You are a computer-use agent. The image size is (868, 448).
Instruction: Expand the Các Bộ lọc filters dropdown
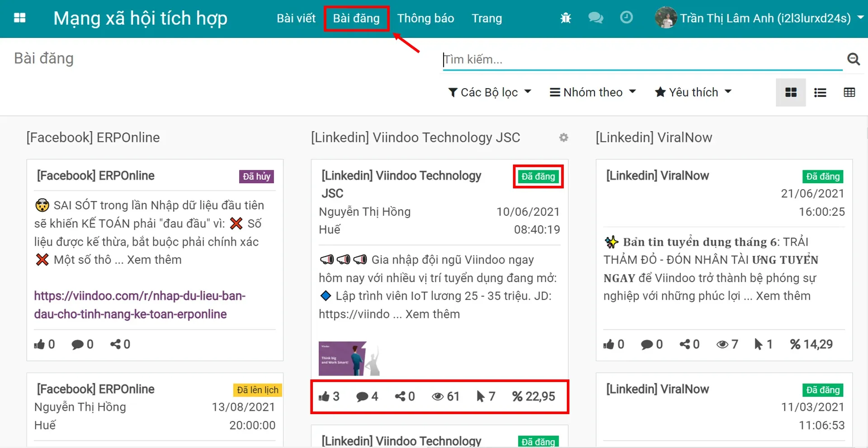pyautogui.click(x=490, y=92)
